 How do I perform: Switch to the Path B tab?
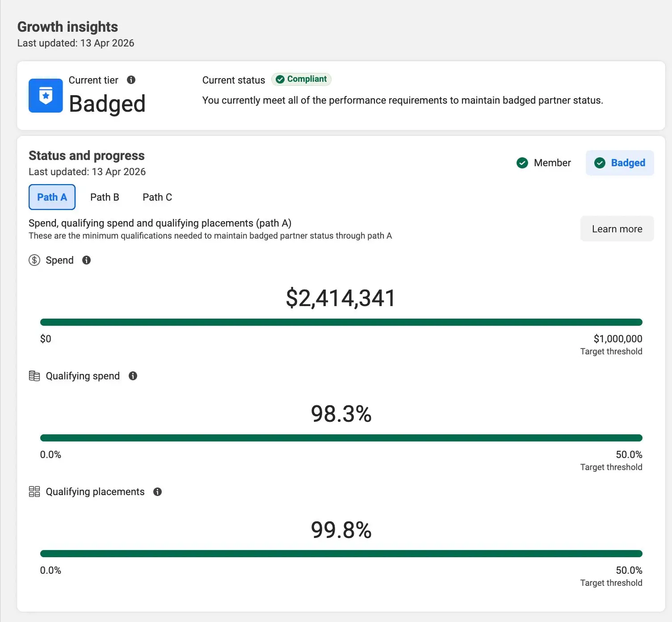point(105,197)
